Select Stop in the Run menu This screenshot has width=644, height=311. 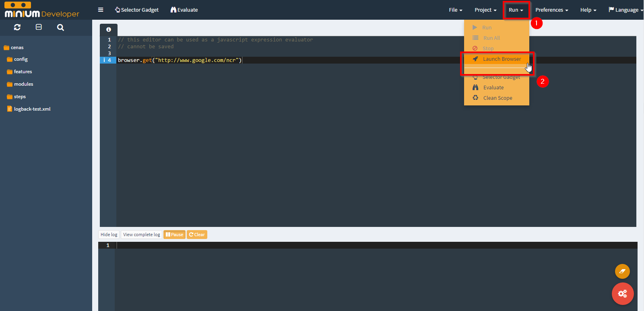tap(497, 48)
